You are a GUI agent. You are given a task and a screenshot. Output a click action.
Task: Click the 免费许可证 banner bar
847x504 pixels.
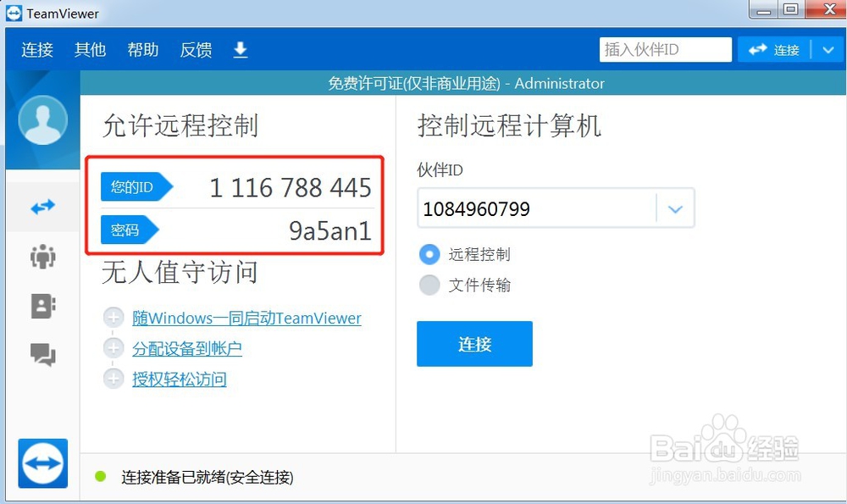point(463,83)
